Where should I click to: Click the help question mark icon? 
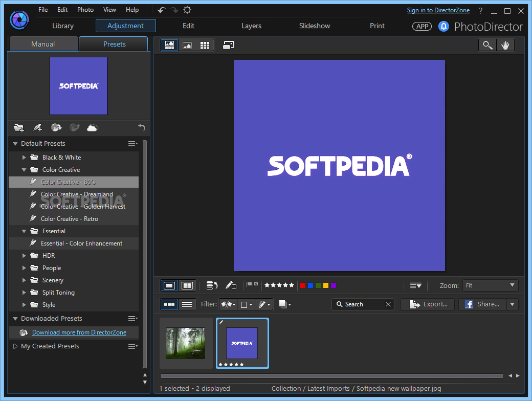click(x=480, y=11)
